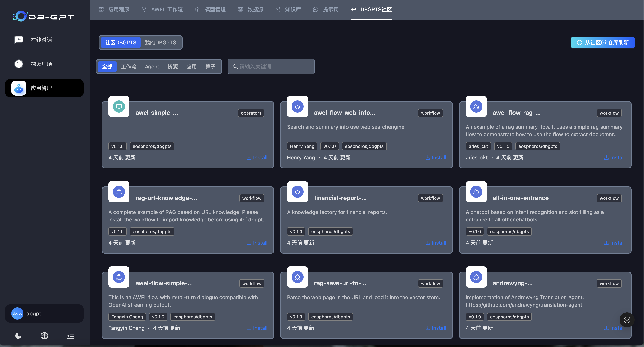
Task: Click the aries_ckt author tag
Action: [478, 146]
